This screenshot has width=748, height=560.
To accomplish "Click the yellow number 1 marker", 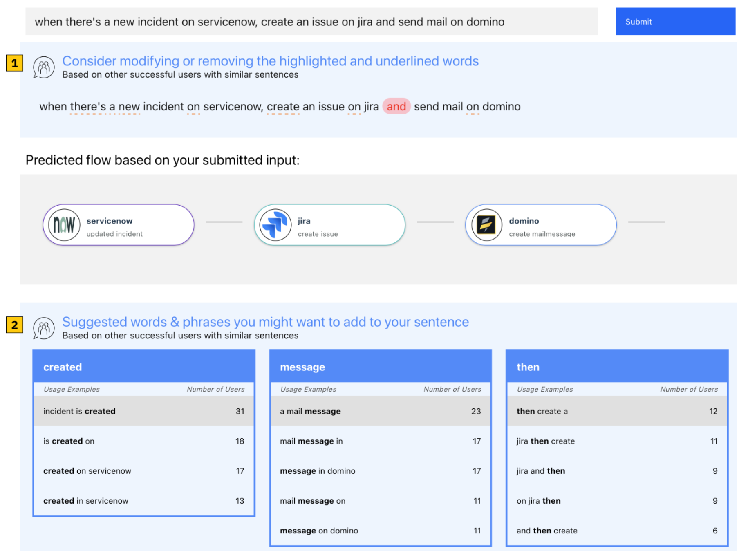I will click(x=15, y=63).
